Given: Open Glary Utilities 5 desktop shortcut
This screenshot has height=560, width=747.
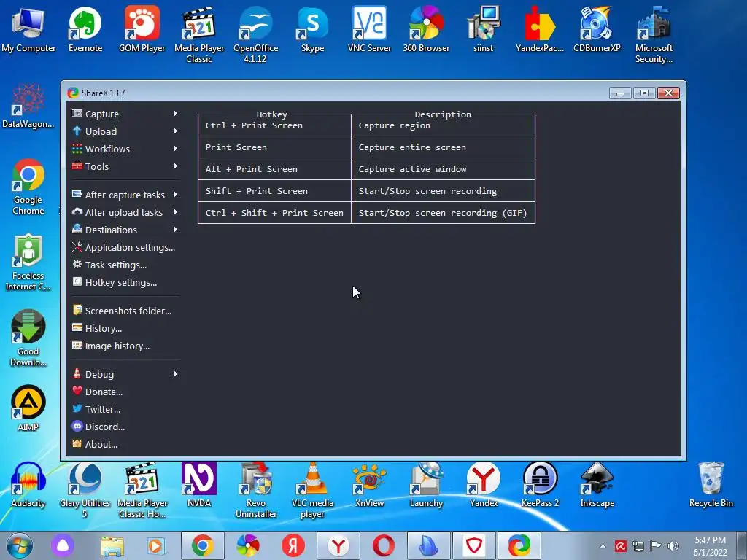Looking at the screenshot, I should pos(85,489).
